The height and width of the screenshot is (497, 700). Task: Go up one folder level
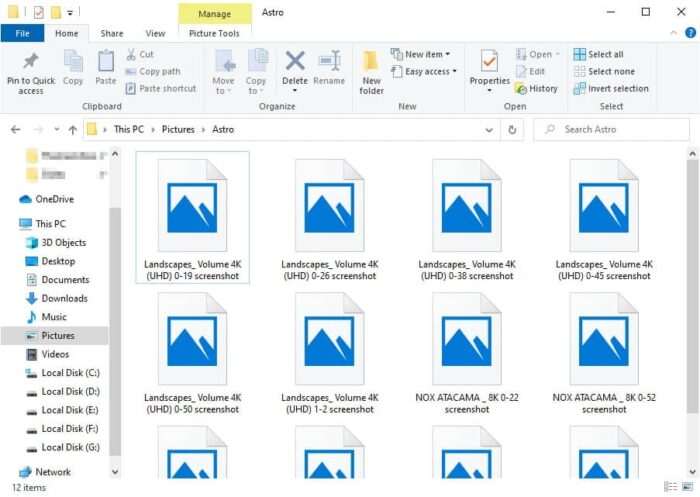(x=73, y=129)
